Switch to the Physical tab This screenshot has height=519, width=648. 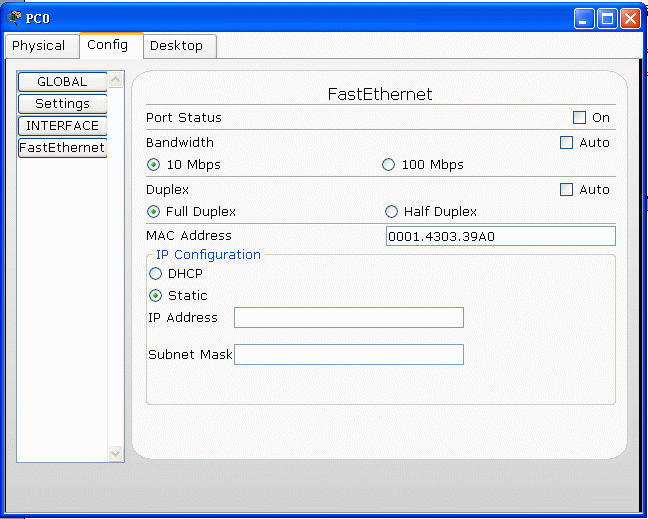coord(39,46)
